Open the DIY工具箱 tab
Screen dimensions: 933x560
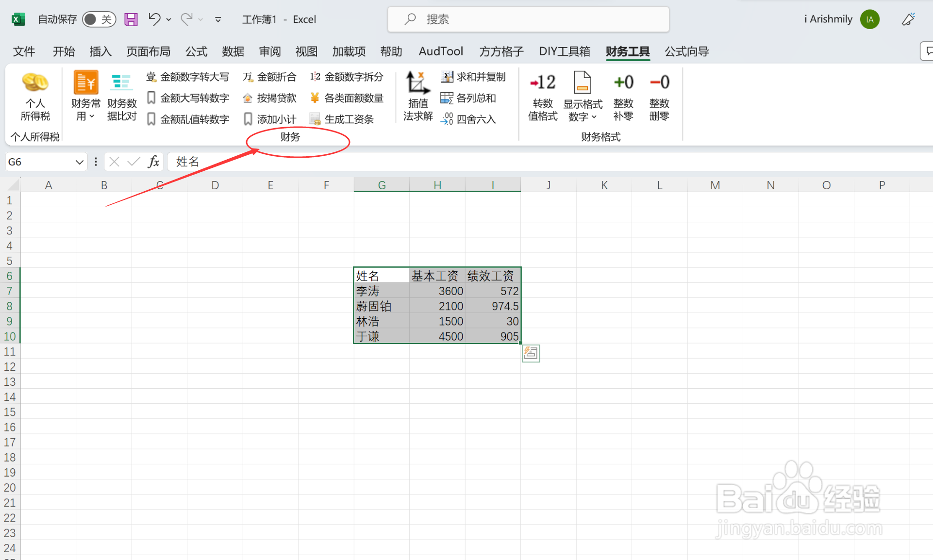[x=565, y=51]
